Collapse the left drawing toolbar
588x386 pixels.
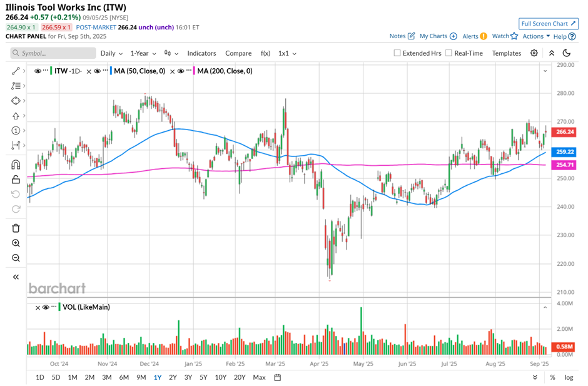click(x=16, y=277)
